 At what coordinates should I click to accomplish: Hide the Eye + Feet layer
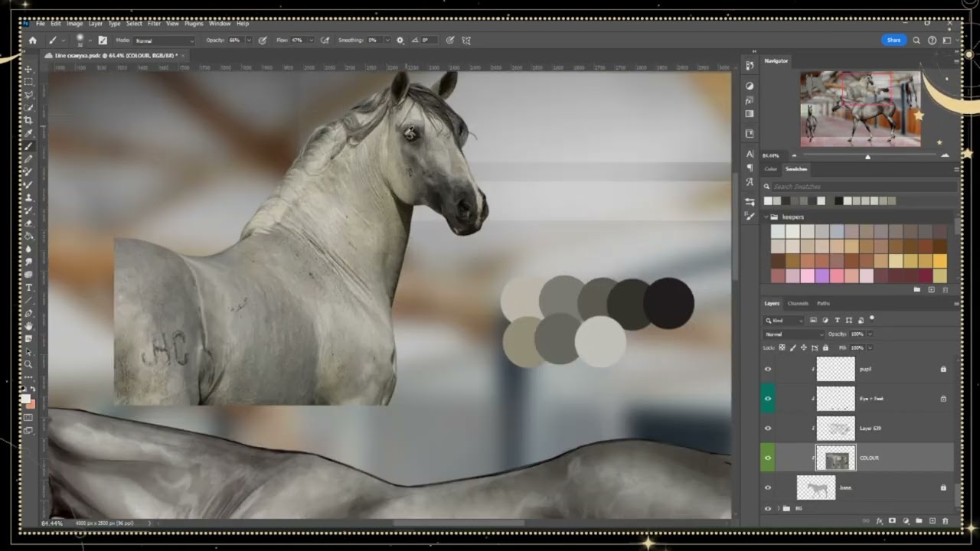[x=768, y=399]
